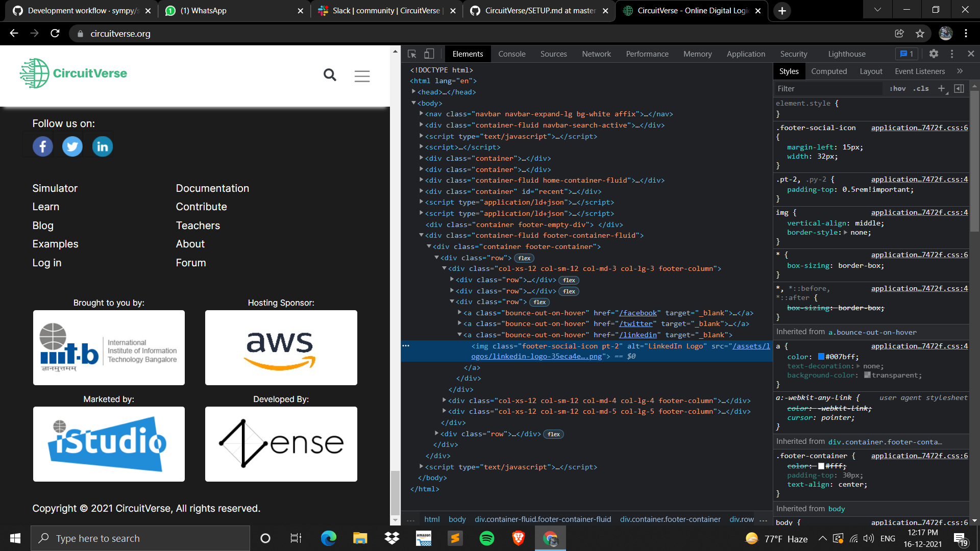Image resolution: width=980 pixels, height=551 pixels.
Task: Click the #007bff color swatch
Action: (821, 357)
